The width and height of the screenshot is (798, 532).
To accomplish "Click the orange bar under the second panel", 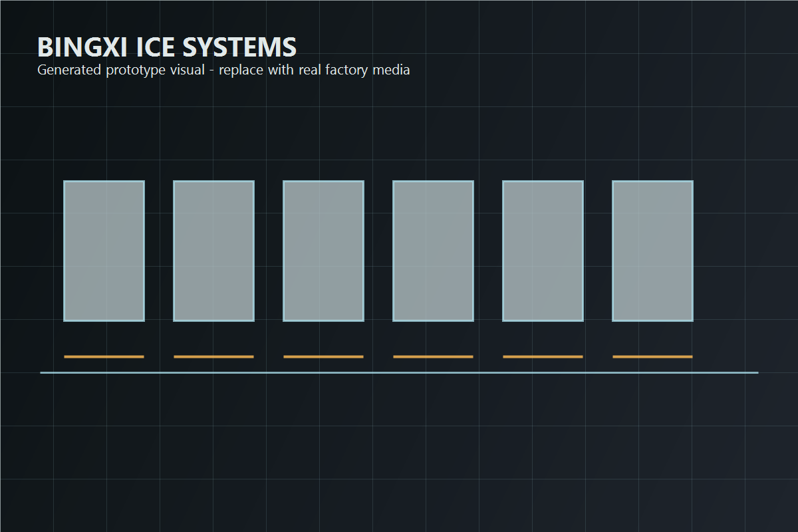I will coord(213,357).
